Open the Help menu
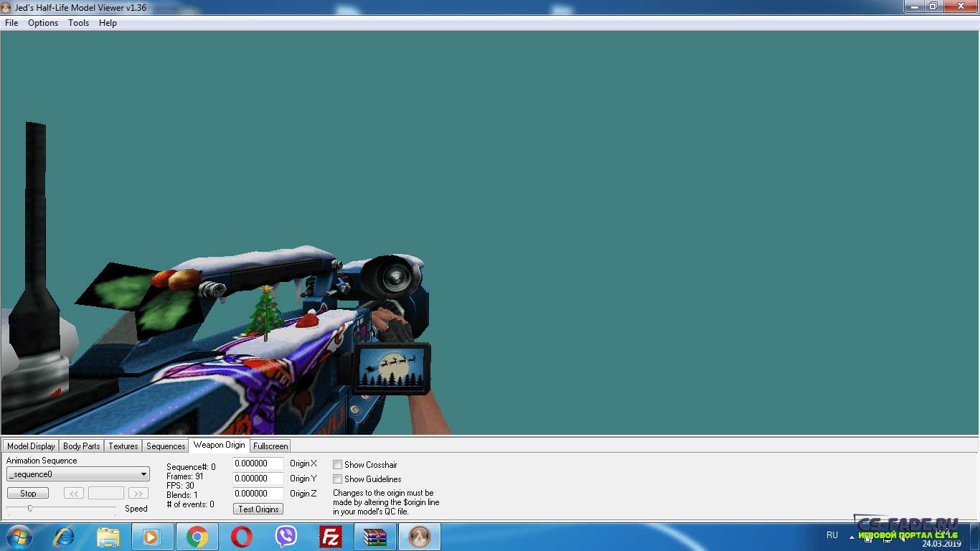The height and width of the screenshot is (551, 980). 108,23
